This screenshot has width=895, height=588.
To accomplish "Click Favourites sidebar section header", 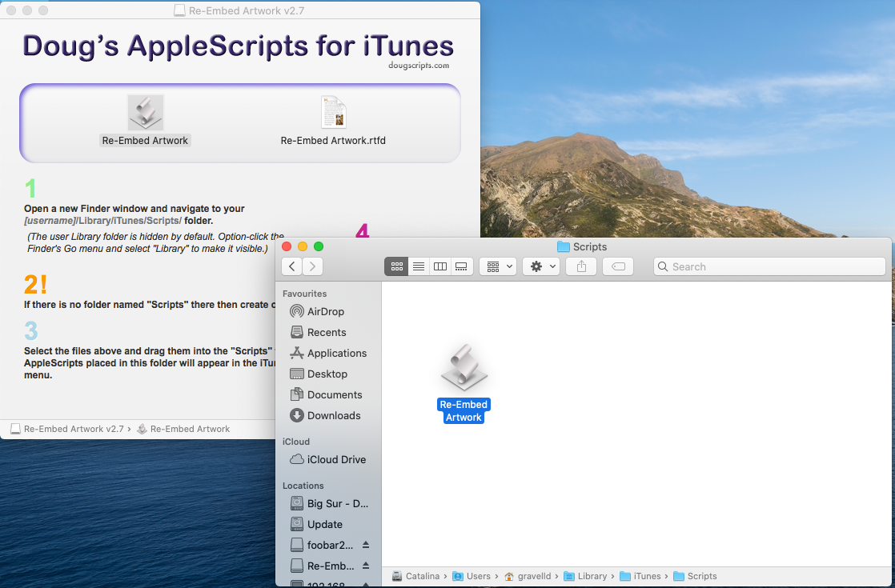I will tap(305, 294).
